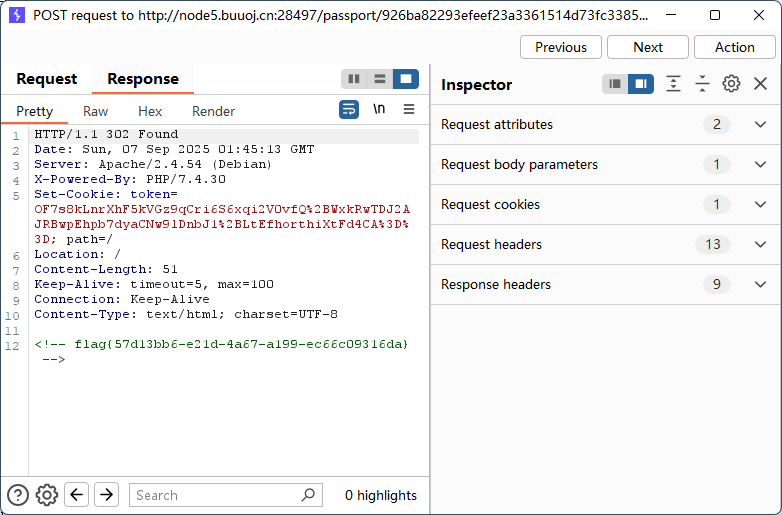The width and height of the screenshot is (782, 515).
Task: Open the response view hamburger menu
Action: tap(409, 110)
